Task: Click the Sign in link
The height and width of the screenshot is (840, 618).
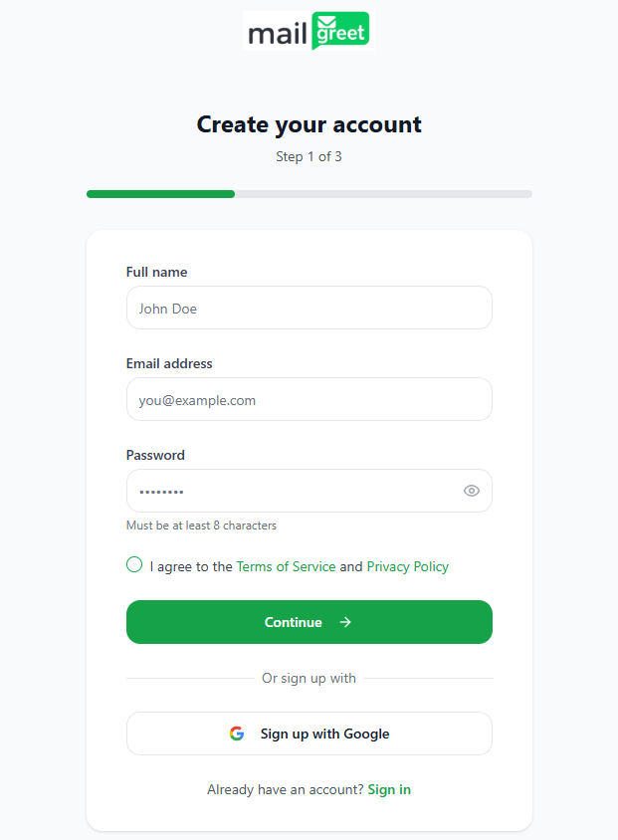Action: tap(388, 789)
